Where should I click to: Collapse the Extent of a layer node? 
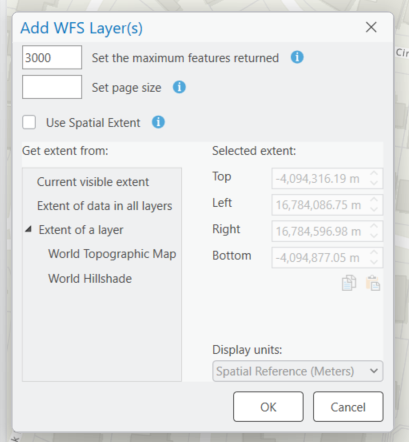(x=29, y=229)
